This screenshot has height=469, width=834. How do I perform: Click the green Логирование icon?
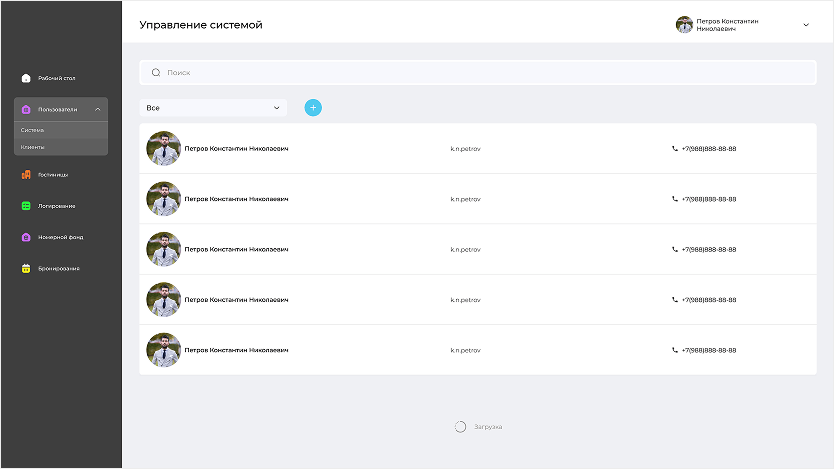(26, 206)
